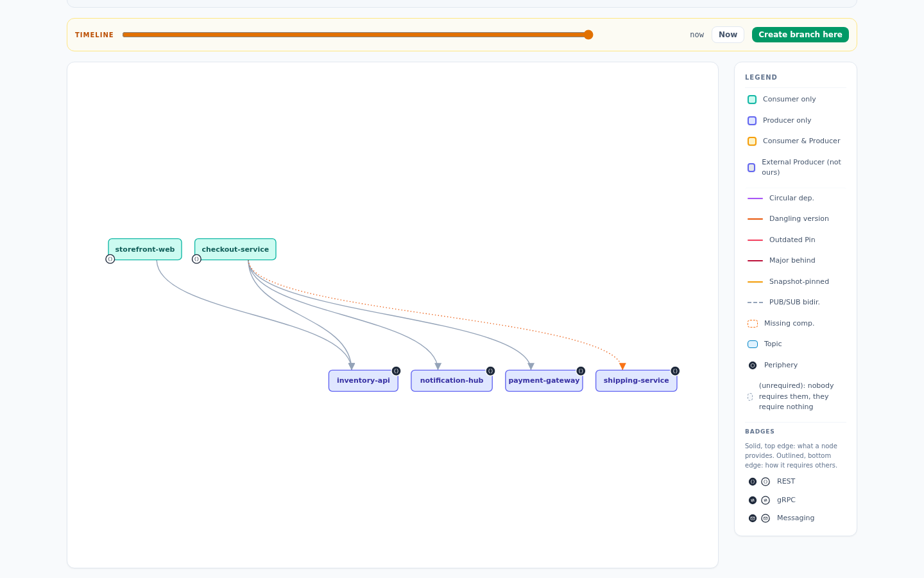Select the checkout-service node
This screenshot has width=924, height=578.
(235, 249)
